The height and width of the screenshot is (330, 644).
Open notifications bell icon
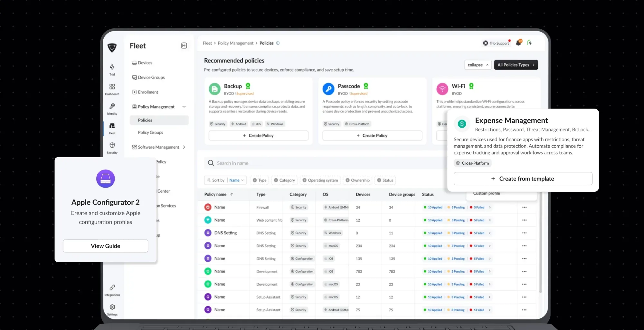click(x=518, y=43)
